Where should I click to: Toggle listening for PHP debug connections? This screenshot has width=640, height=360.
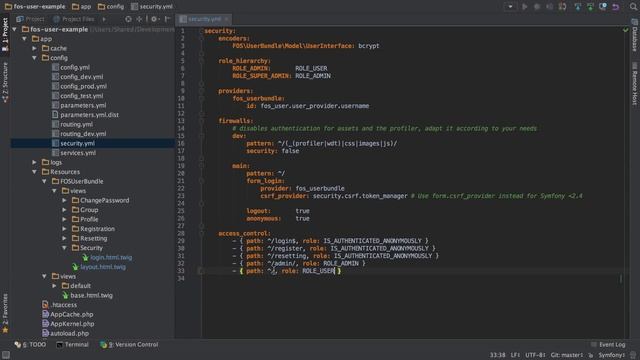coord(562,7)
